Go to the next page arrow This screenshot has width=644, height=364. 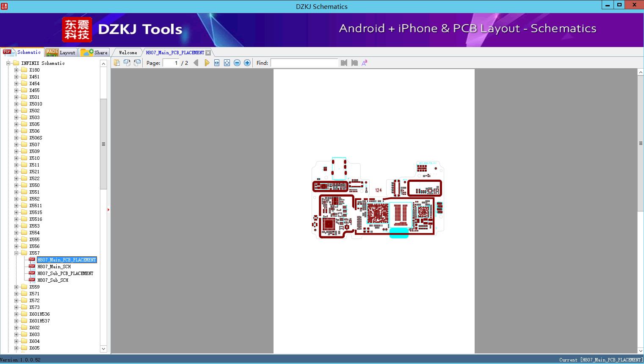(207, 63)
